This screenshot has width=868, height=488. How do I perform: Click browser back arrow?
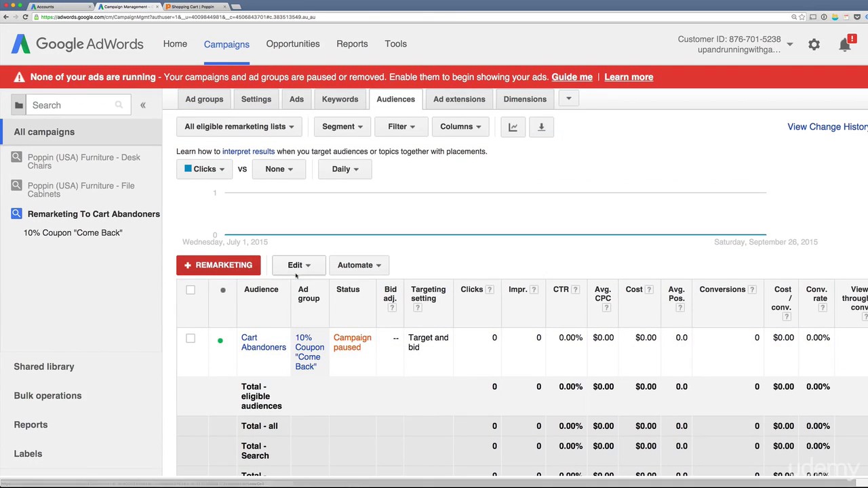click(6, 17)
